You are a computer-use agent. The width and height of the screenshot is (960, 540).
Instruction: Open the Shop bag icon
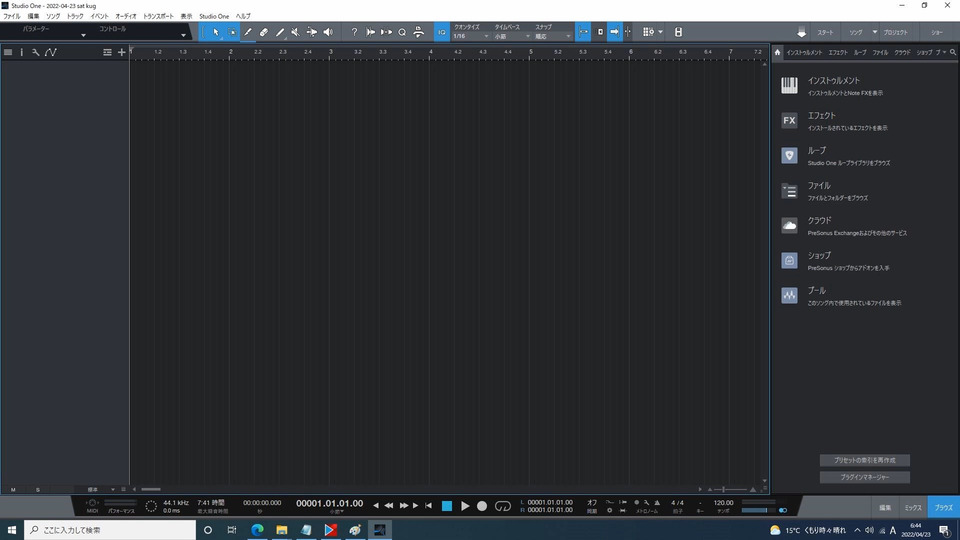tap(789, 260)
